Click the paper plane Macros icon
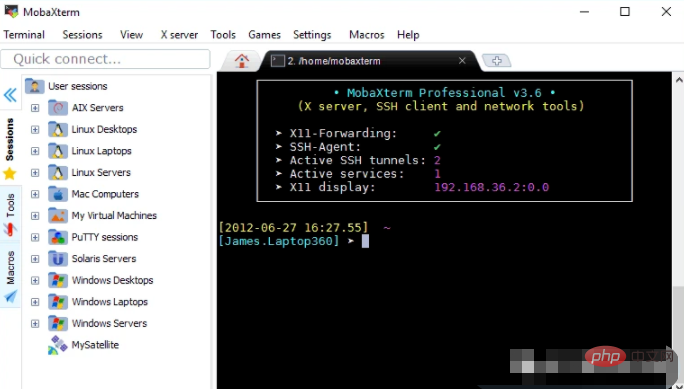The height and width of the screenshot is (389, 684). pyautogui.click(x=10, y=296)
